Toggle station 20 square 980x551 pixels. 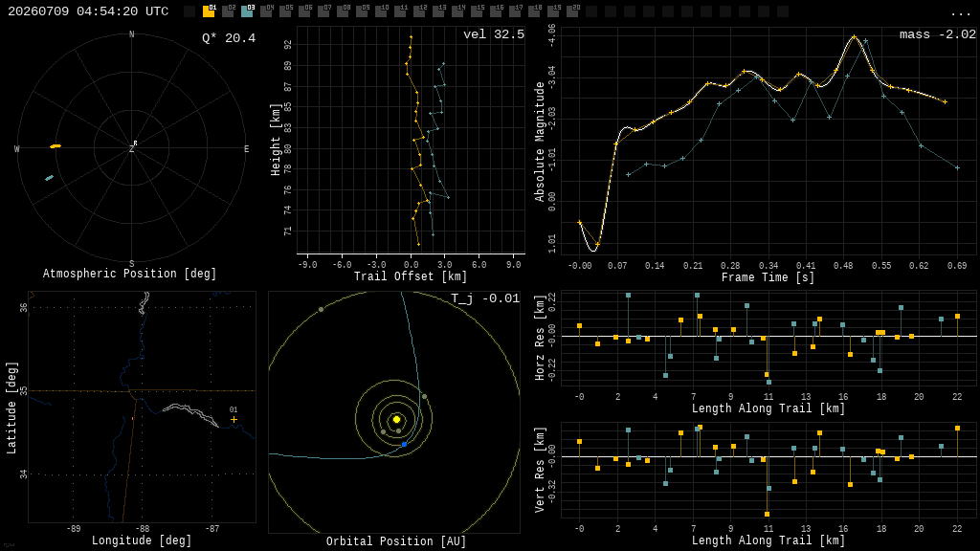click(572, 11)
